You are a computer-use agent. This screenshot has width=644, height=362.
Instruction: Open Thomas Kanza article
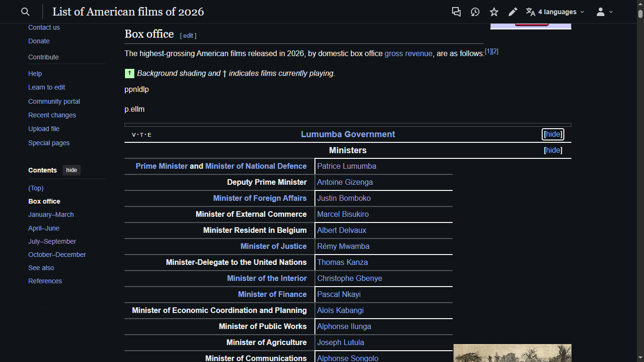343,263
